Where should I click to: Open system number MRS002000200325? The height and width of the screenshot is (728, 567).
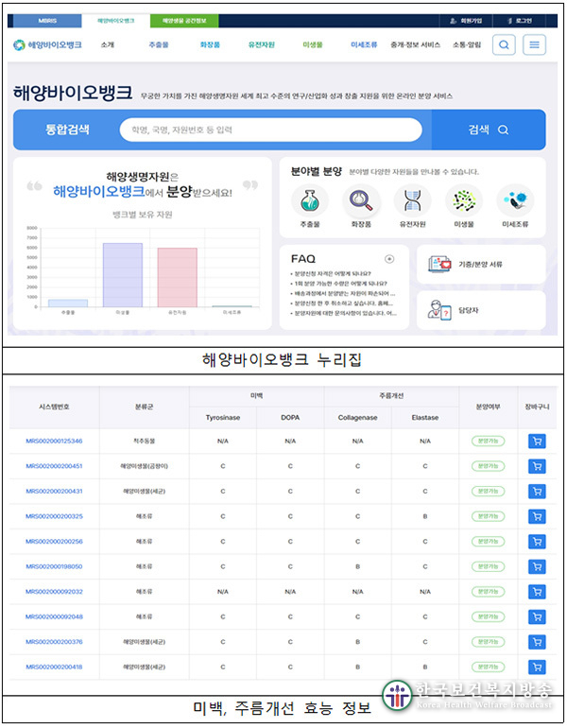click(x=54, y=516)
